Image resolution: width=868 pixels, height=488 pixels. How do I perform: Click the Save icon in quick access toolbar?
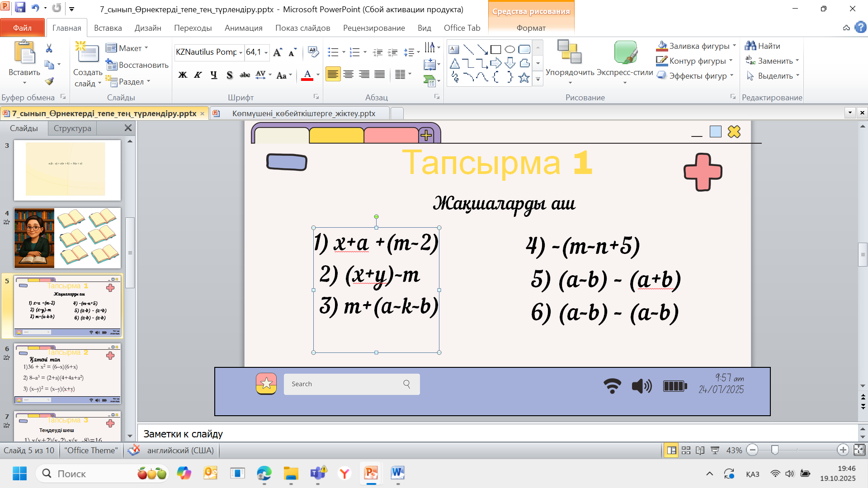pyautogui.click(x=20, y=8)
